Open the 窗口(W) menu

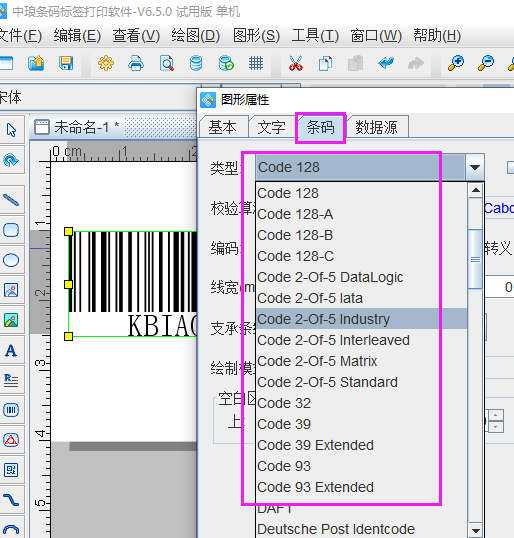376,35
